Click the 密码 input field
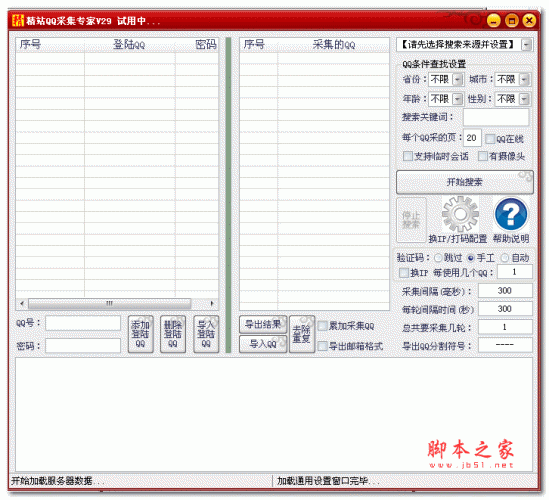The width and height of the screenshot is (549, 500). click(83, 346)
